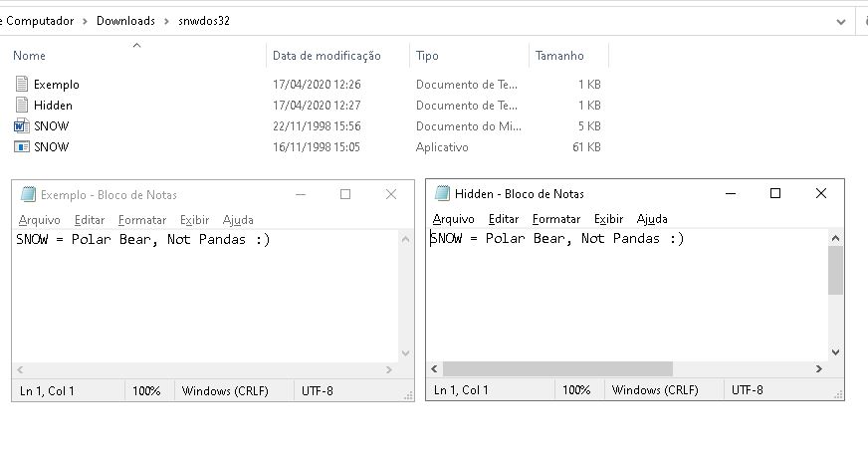Expand the address bar history dropdown

point(841,20)
